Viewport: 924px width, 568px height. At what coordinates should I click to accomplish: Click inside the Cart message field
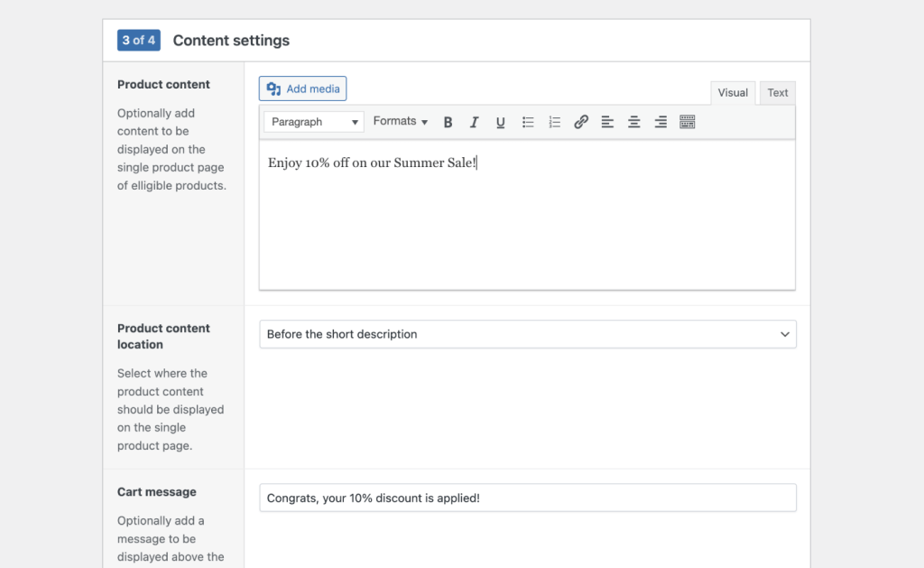tap(528, 498)
